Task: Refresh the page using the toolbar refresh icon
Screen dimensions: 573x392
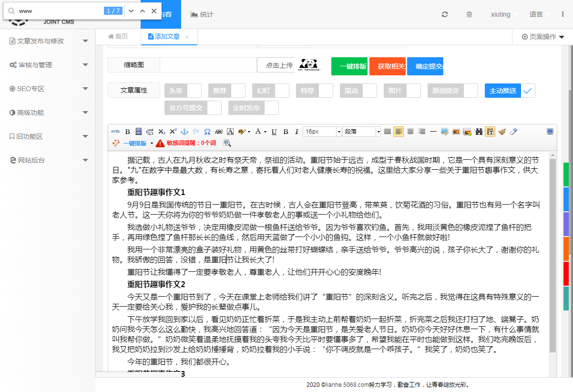Action: [x=444, y=14]
